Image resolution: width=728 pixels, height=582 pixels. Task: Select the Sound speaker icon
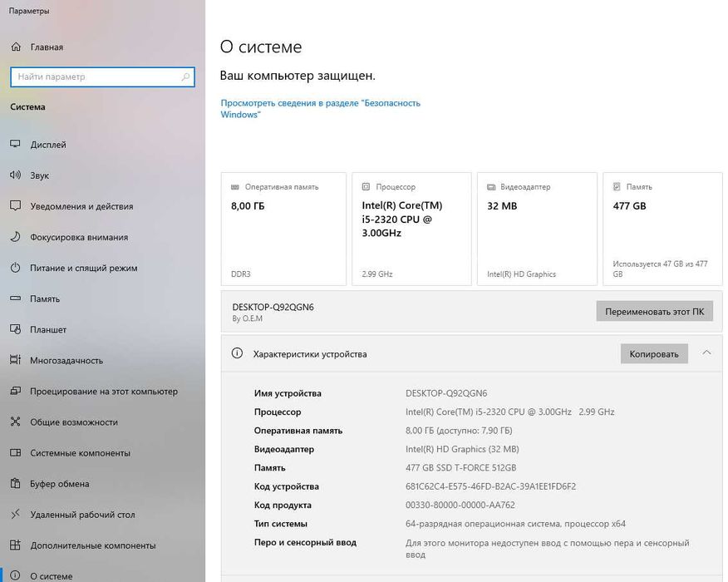[15, 175]
